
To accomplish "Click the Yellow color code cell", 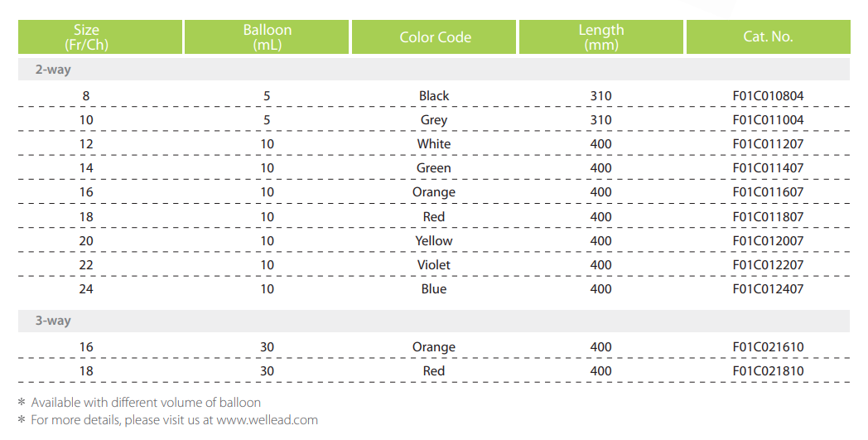I will click(434, 241).
